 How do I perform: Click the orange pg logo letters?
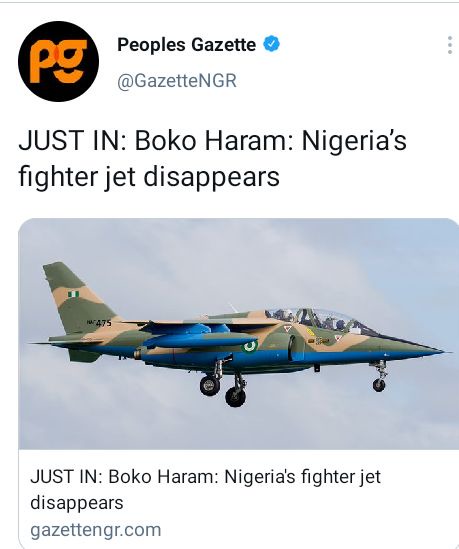pyautogui.click(x=58, y=61)
